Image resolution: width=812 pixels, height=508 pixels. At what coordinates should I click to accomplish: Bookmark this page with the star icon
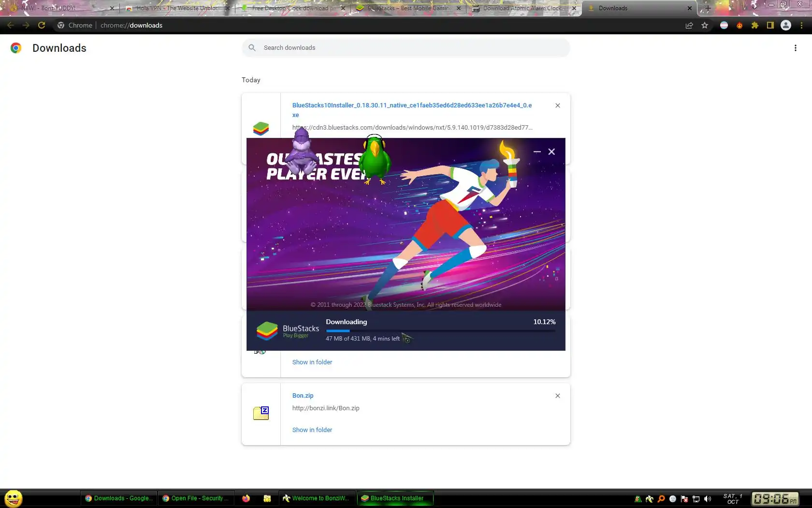[x=705, y=25]
